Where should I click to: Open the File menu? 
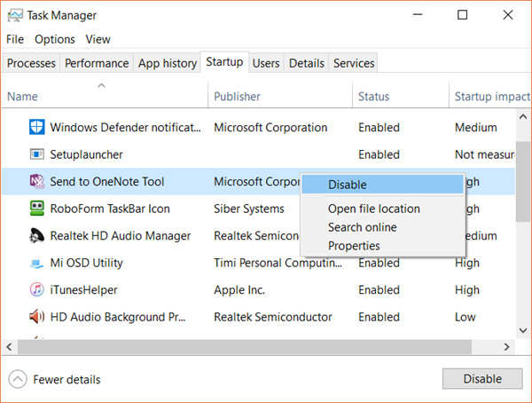15,39
